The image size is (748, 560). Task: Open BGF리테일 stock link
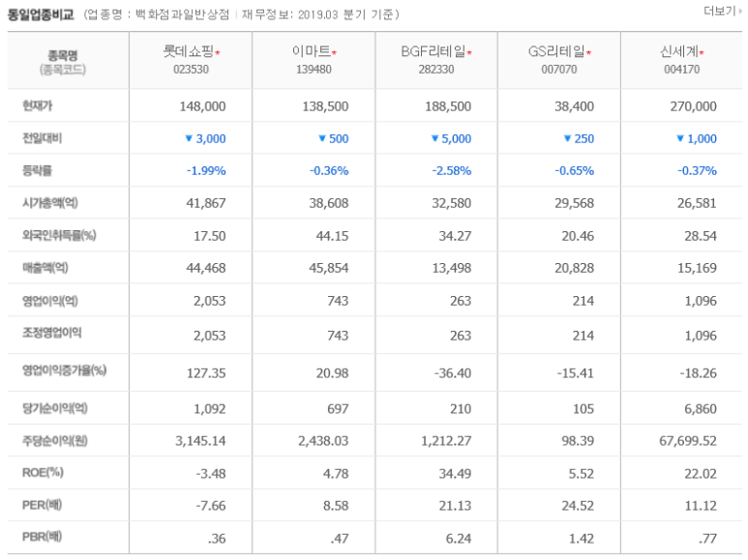pos(434,51)
